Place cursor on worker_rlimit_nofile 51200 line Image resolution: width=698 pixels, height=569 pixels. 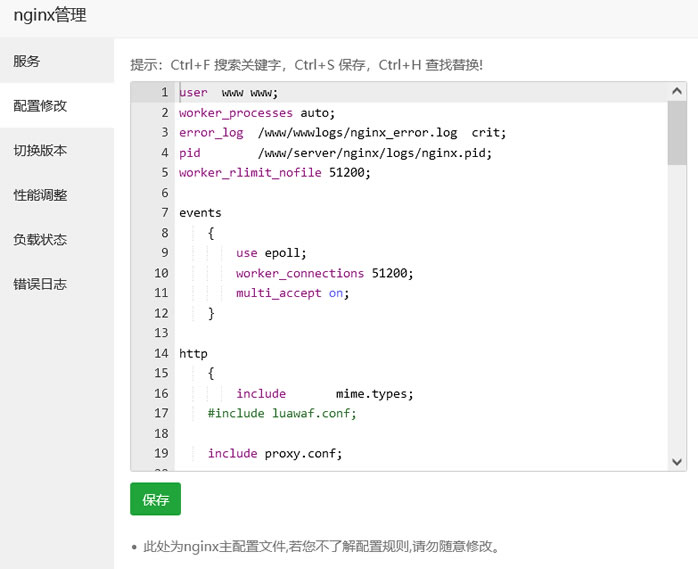pyautogui.click(x=274, y=173)
